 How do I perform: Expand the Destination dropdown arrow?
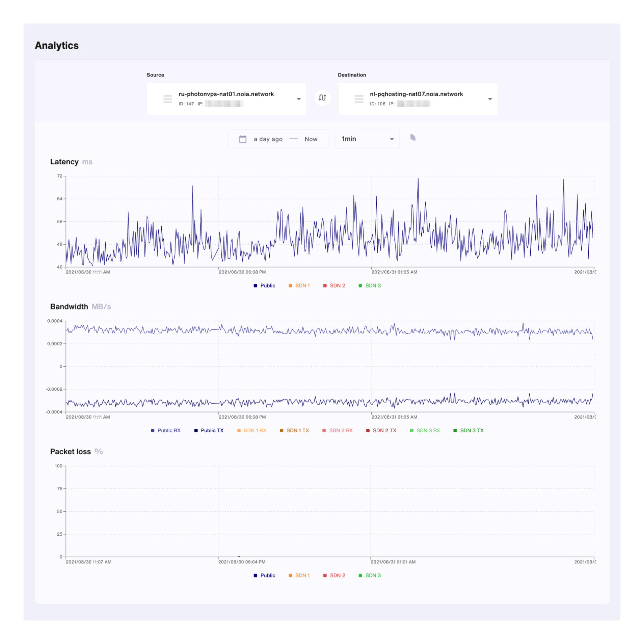pyautogui.click(x=490, y=99)
